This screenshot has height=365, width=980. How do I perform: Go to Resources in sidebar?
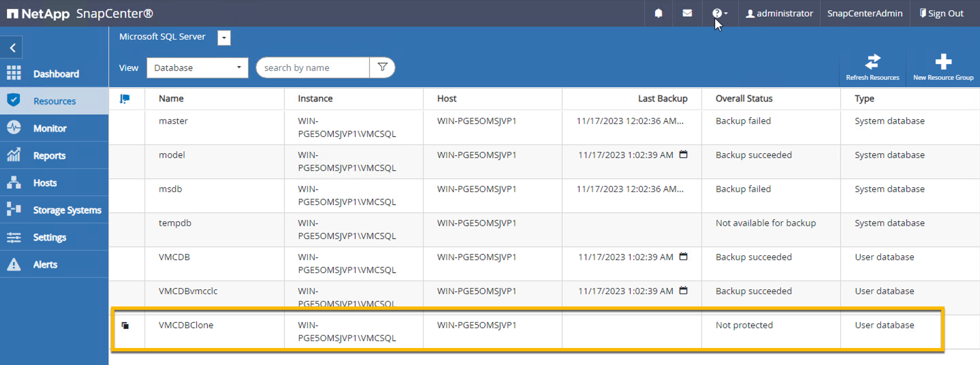(x=54, y=101)
